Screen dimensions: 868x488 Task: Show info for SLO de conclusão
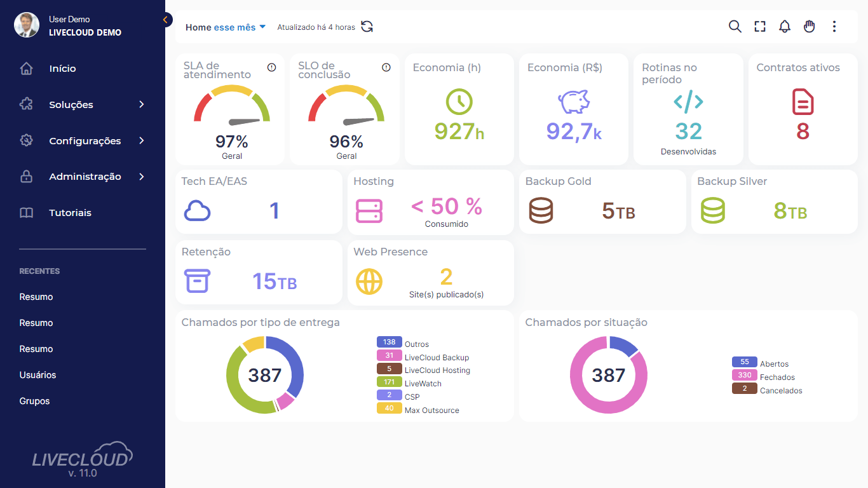(x=386, y=67)
